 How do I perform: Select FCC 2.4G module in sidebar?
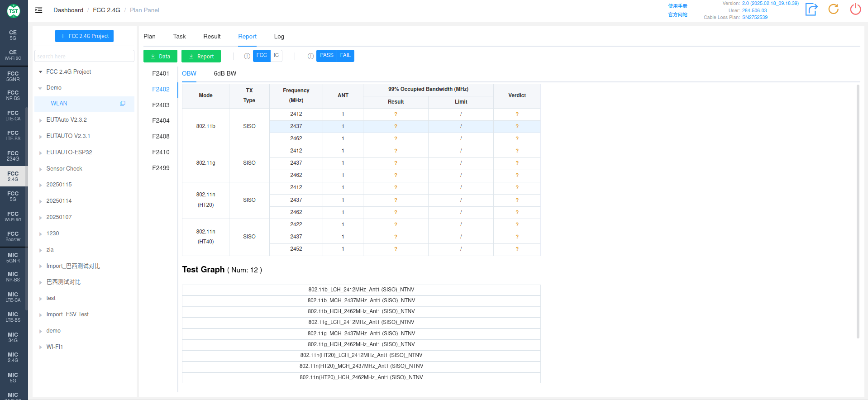click(13, 176)
